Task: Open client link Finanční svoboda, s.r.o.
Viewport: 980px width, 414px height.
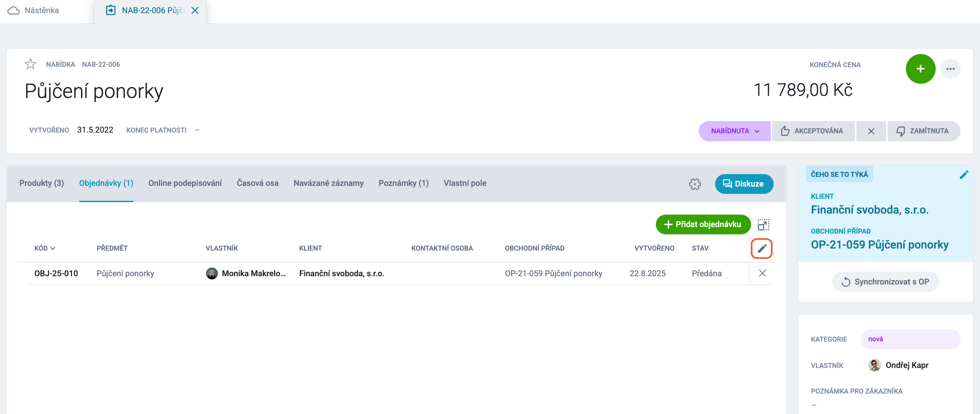Action: point(869,209)
